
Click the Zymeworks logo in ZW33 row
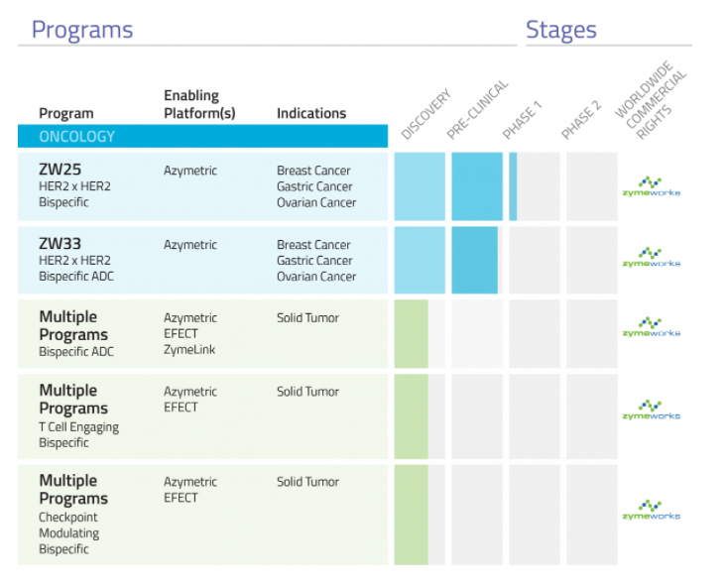coord(651,257)
